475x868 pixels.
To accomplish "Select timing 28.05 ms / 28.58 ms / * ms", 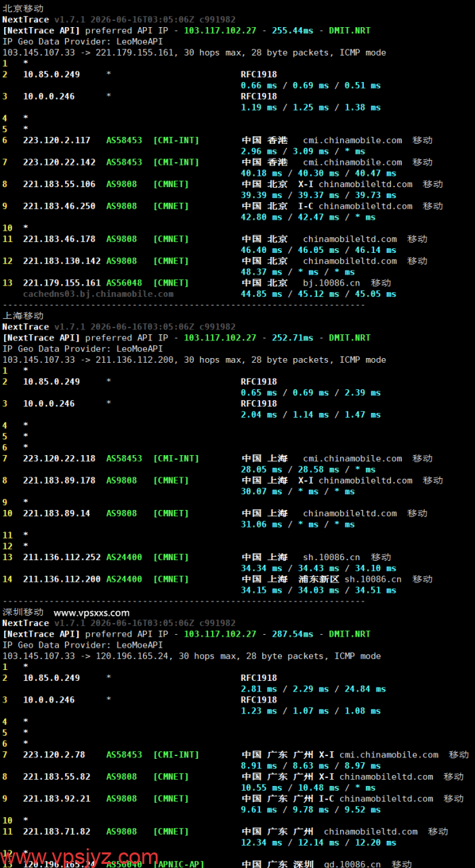I will [x=308, y=469].
